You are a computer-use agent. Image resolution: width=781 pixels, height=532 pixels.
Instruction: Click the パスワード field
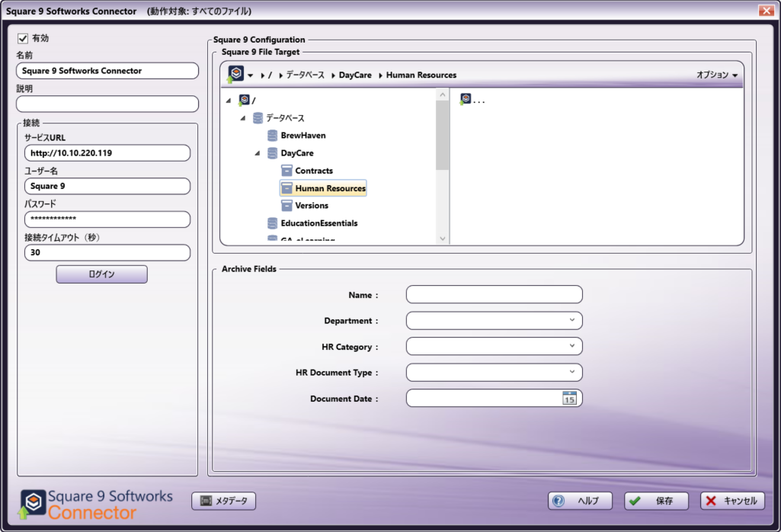(x=107, y=220)
